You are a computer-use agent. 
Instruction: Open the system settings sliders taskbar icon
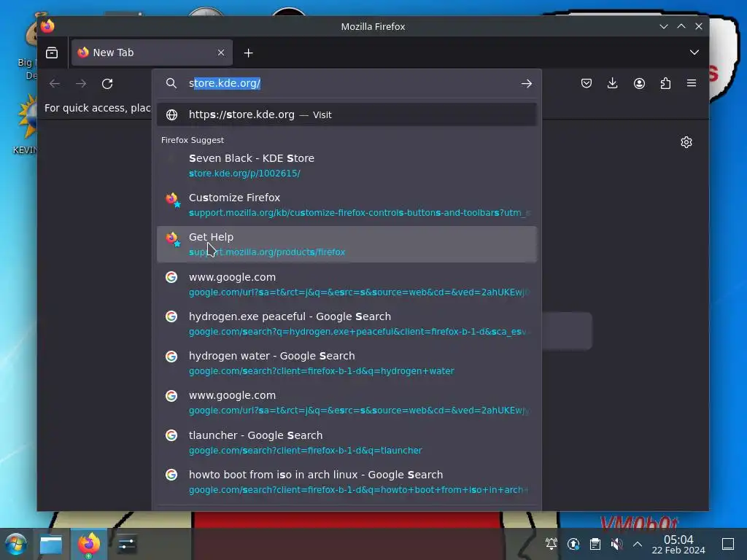126,544
